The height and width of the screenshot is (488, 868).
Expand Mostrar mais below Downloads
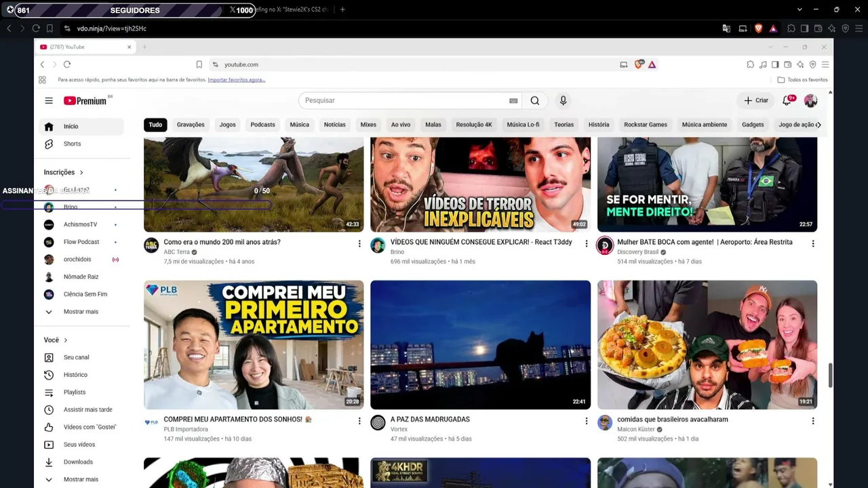[81, 479]
